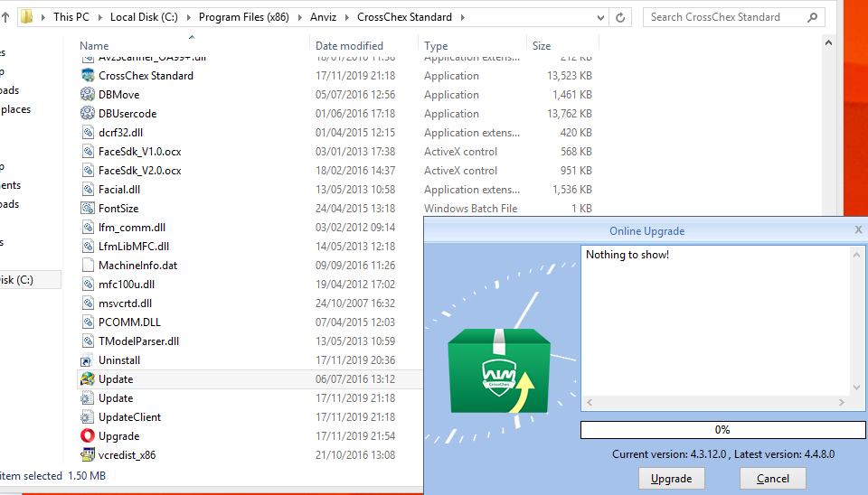868x495 pixels.
Task: Navigate to Program Files (x86) breadcrumb
Action: pyautogui.click(x=244, y=17)
